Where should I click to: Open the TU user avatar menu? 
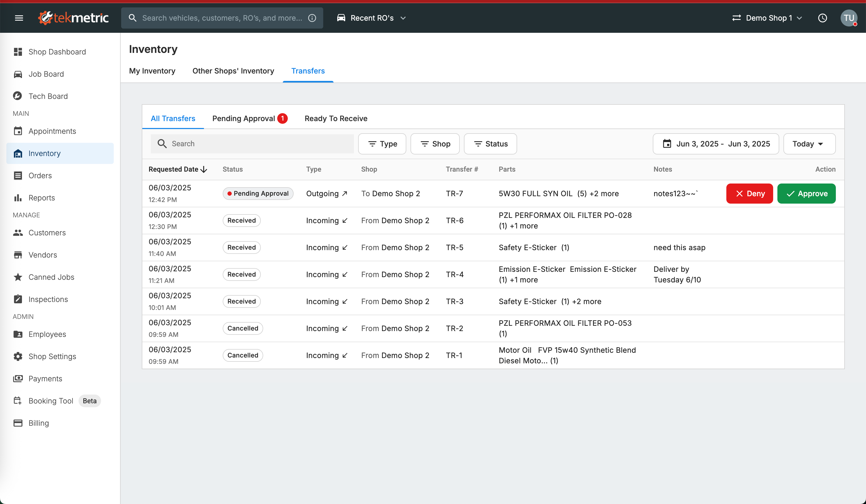(849, 18)
